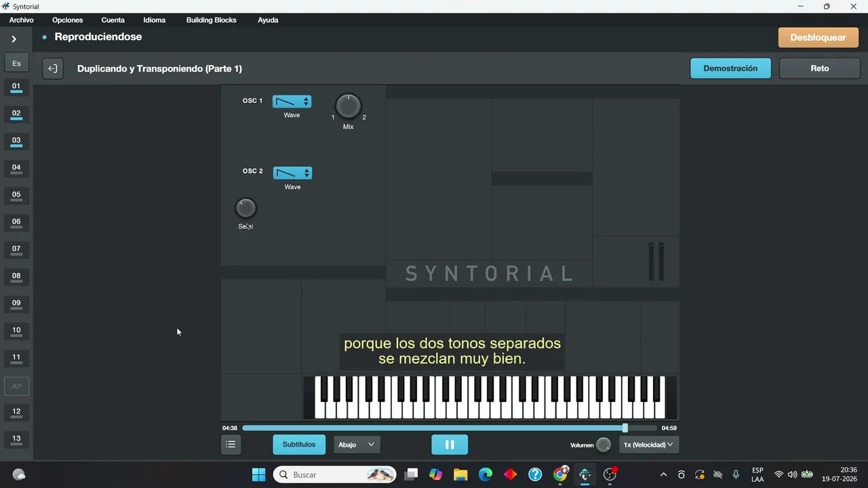868x488 pixels.
Task: Open OSC 2 Wave selector dropdown
Action: click(292, 173)
